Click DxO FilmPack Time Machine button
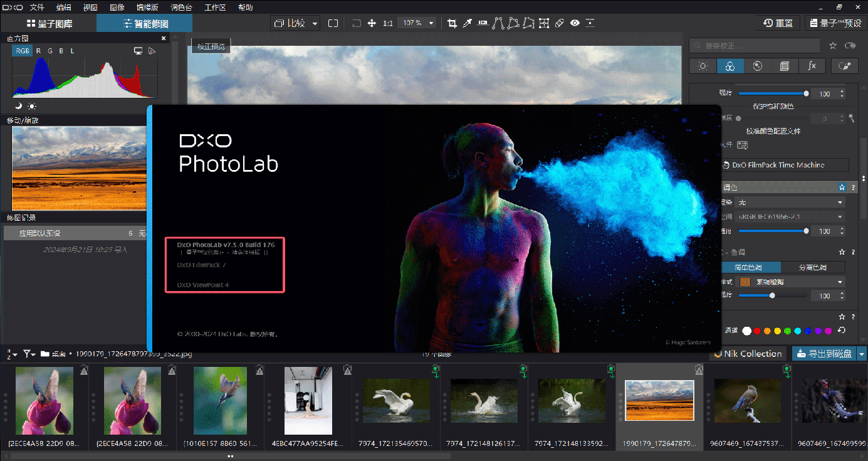 coord(786,165)
